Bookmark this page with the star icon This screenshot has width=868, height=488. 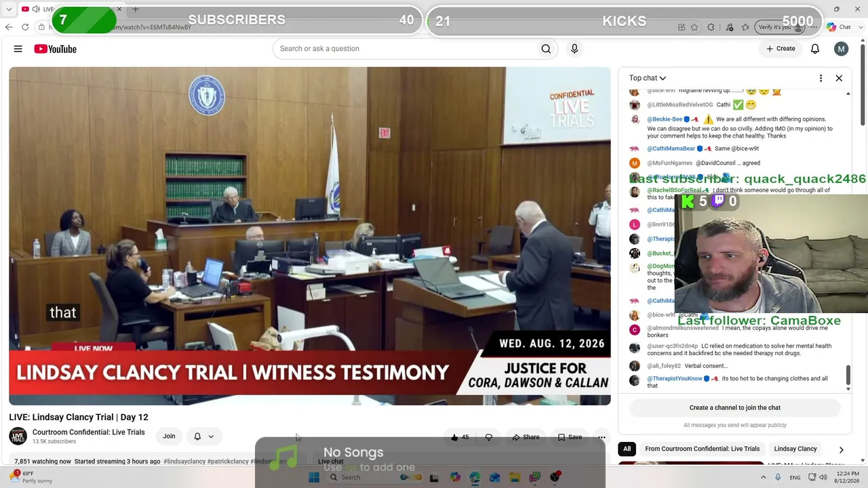[694, 27]
